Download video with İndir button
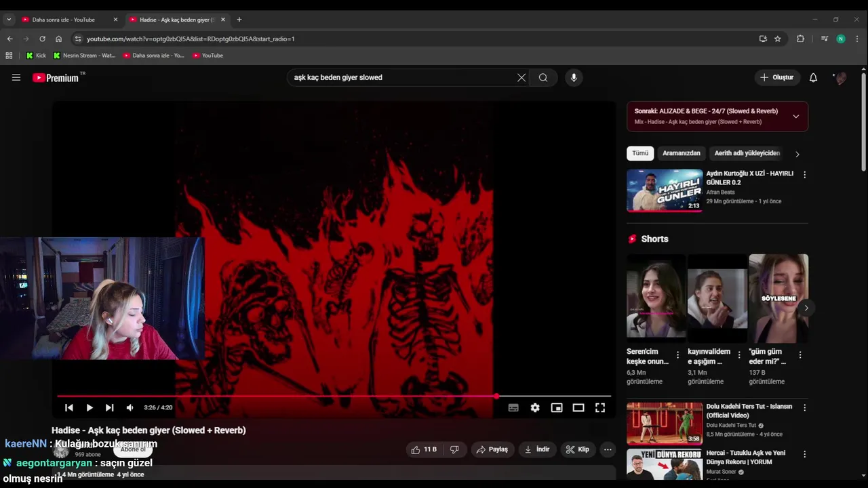 537,449
